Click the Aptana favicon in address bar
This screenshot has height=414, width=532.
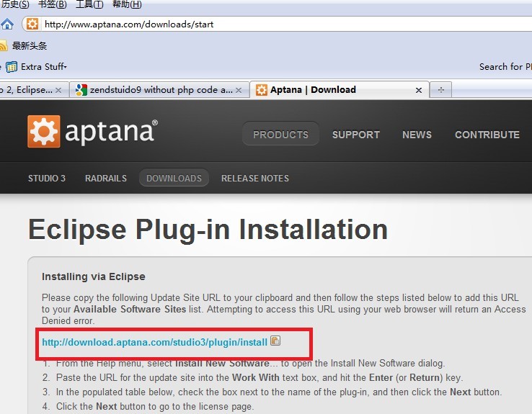tap(32, 24)
